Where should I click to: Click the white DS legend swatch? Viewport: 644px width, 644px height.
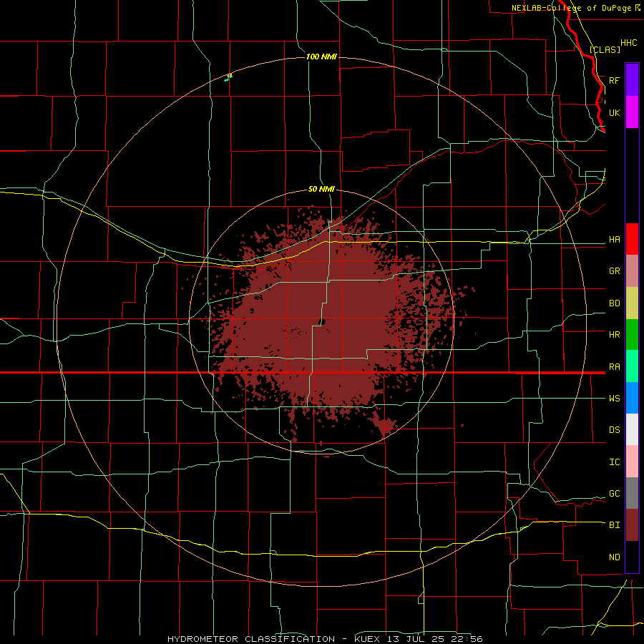coord(632,429)
